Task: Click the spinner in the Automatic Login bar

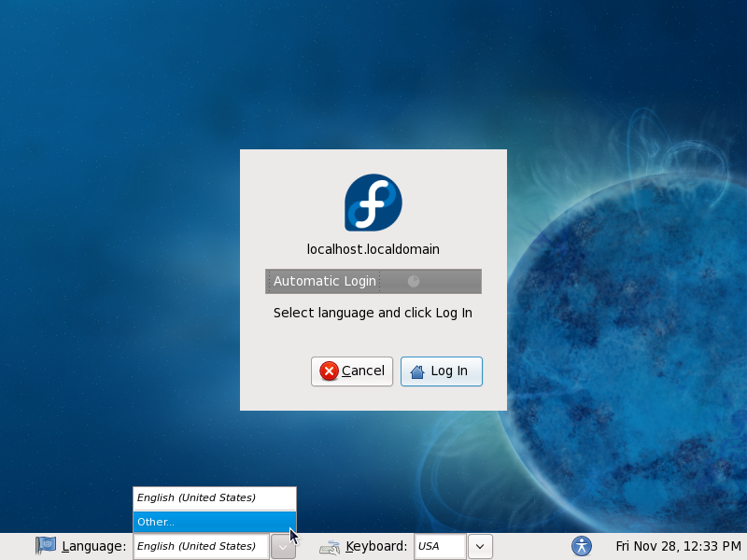Action: pos(414,281)
